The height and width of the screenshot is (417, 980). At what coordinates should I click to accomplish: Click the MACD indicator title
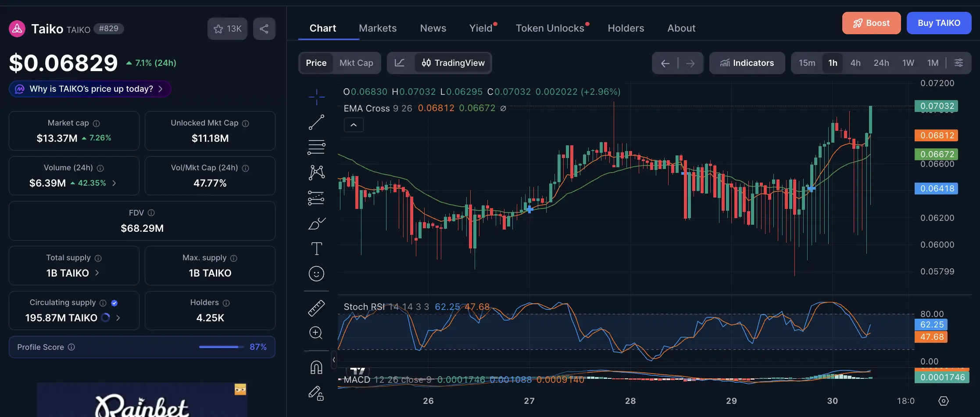click(357, 380)
